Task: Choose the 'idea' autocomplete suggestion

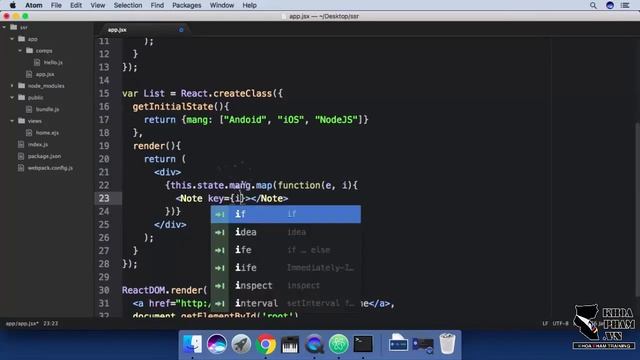Action: [x=286, y=232]
